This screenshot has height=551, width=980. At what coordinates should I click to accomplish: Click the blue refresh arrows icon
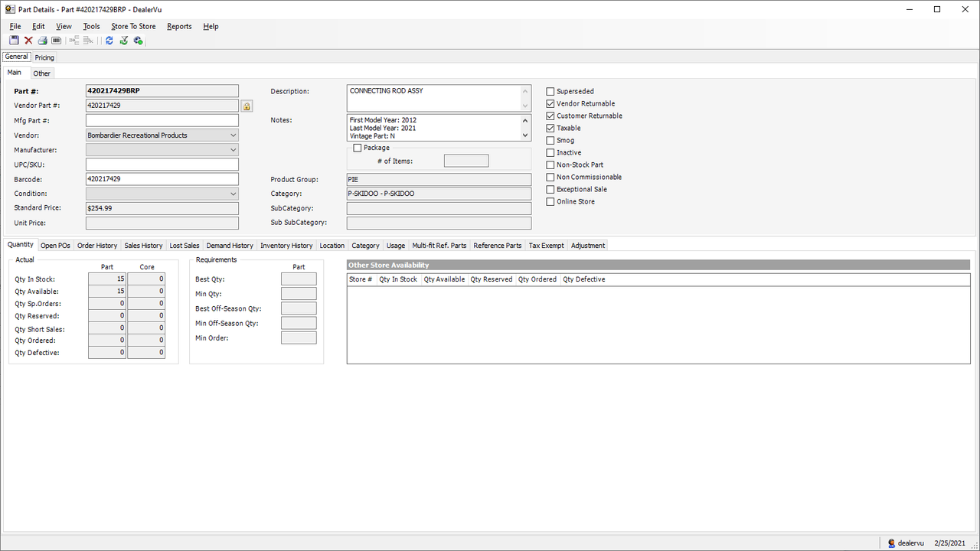point(109,41)
